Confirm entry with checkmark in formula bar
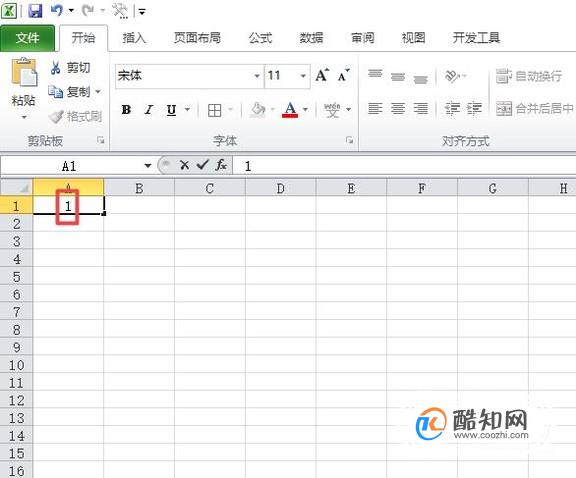 coord(202,165)
